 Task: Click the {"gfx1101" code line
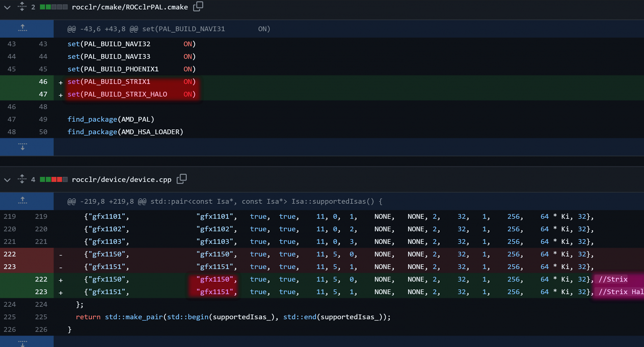point(339,216)
